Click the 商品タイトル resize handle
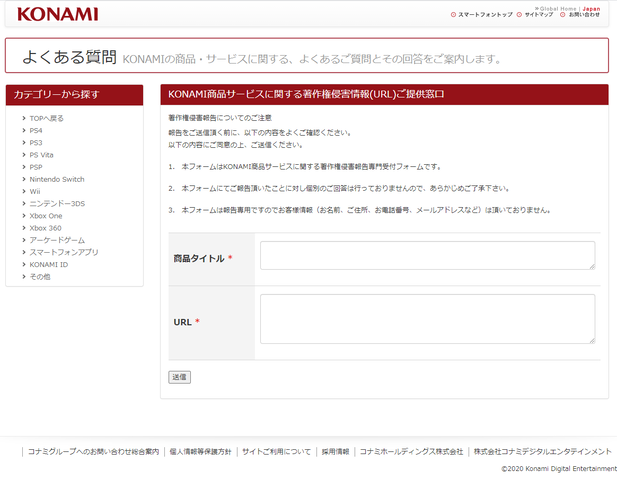 coord(592,267)
